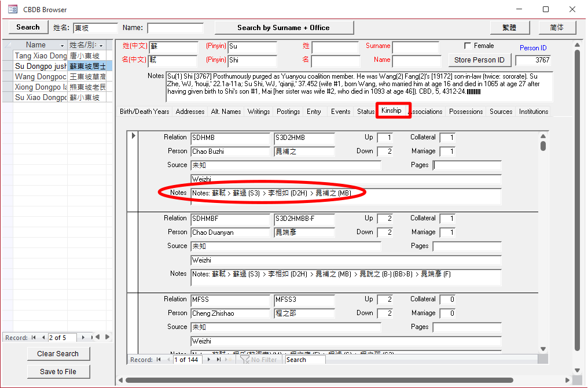The image size is (588, 388).
Task: Jump to last kinship record
Action: pyautogui.click(x=219, y=360)
